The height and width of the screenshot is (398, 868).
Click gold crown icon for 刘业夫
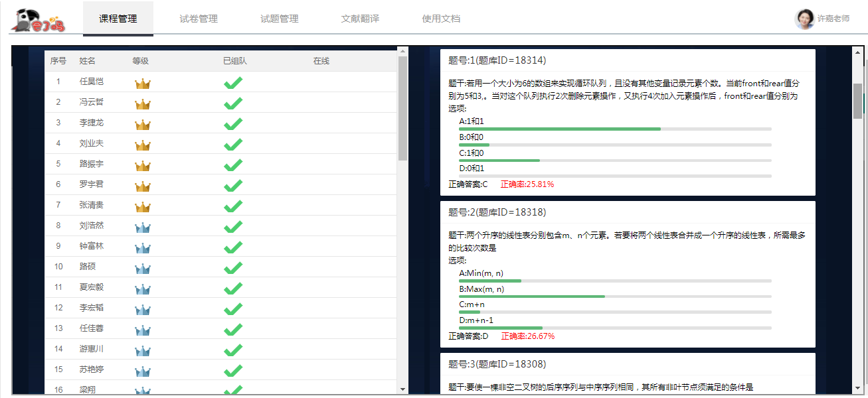[x=143, y=145]
